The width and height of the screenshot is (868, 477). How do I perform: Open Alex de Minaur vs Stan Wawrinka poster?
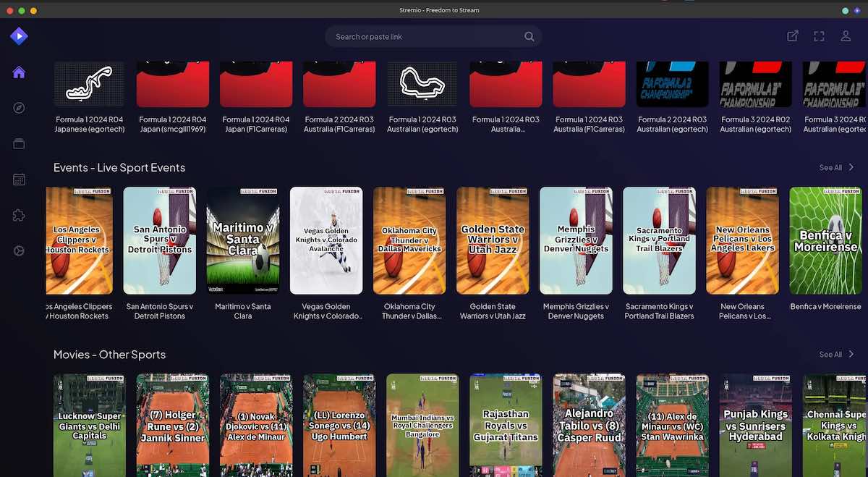pos(672,426)
